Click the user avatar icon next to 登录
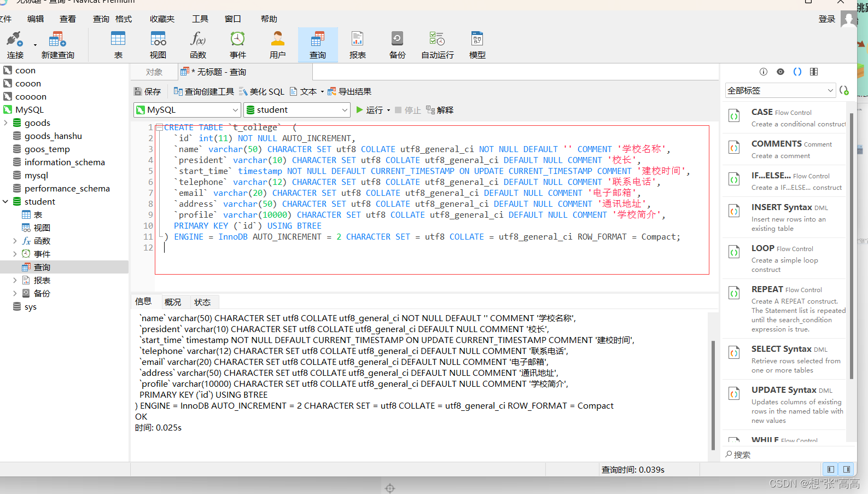 click(849, 19)
